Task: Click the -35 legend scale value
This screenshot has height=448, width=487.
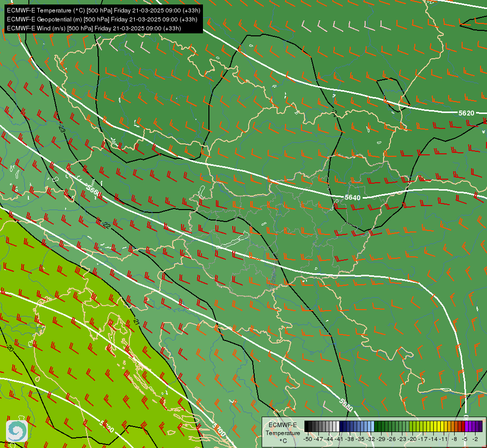Action: coord(360,439)
